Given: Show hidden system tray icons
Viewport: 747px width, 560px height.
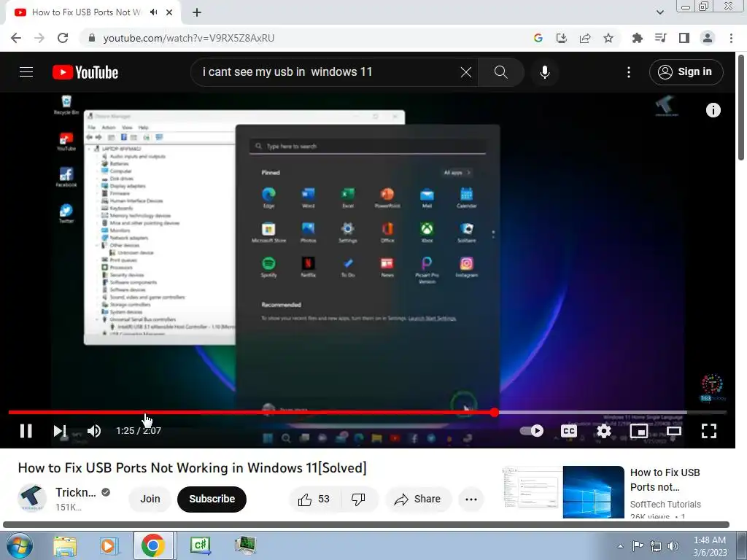Looking at the screenshot, I should (620, 546).
